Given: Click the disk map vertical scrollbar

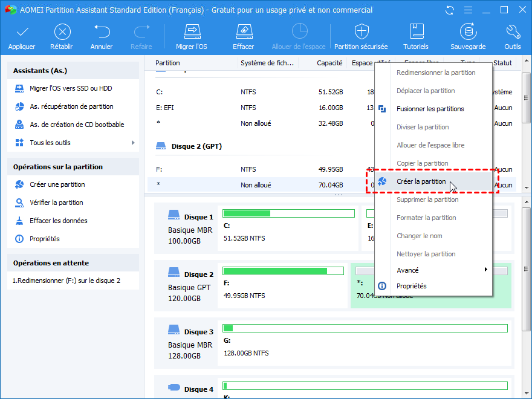Looking at the screenshot, I should click(x=526, y=269).
